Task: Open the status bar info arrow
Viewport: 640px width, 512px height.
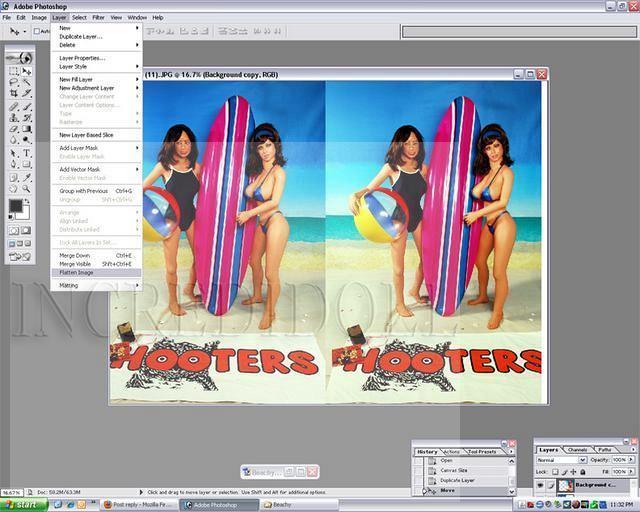Action: coord(141,492)
